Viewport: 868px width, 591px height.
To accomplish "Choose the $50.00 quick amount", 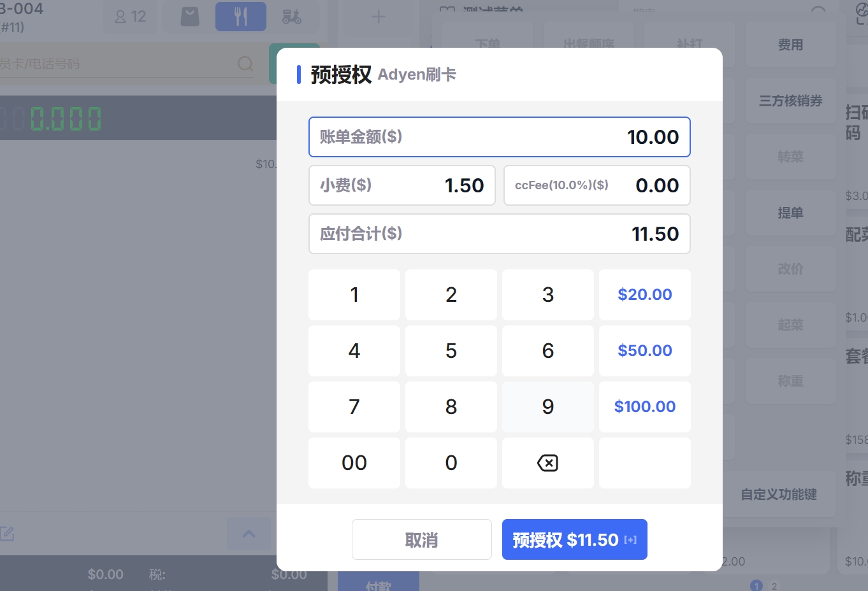I will 644,351.
